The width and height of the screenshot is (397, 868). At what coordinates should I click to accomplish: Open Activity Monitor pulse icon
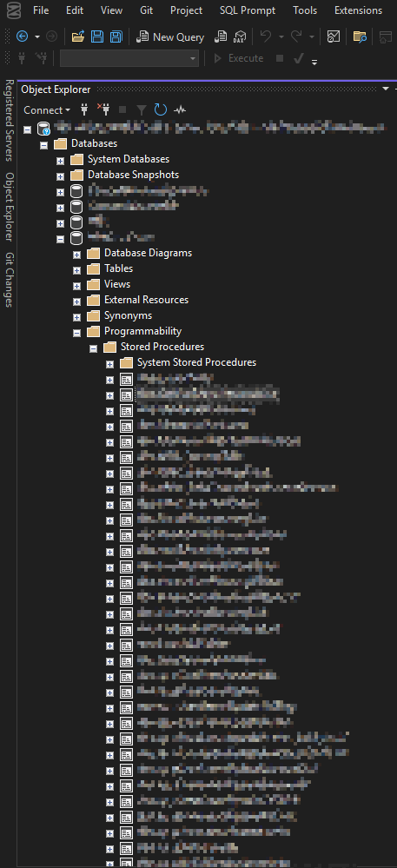point(180,109)
